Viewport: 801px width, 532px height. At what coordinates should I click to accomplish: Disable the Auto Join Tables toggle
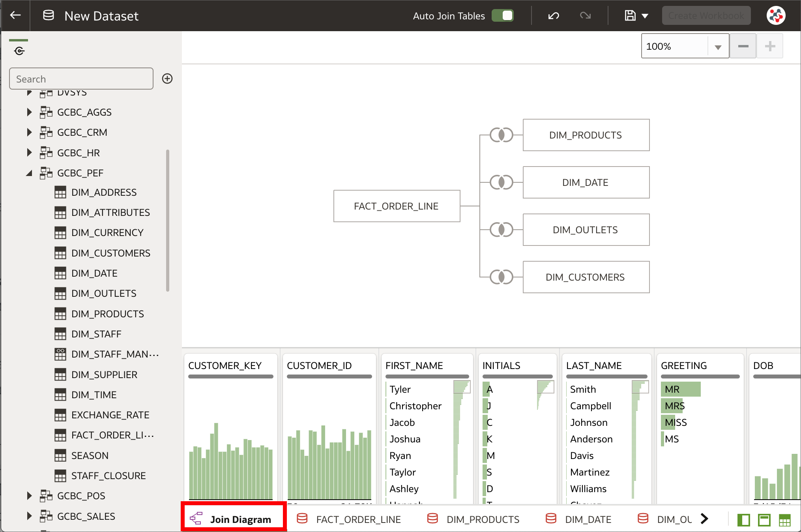[x=502, y=16]
